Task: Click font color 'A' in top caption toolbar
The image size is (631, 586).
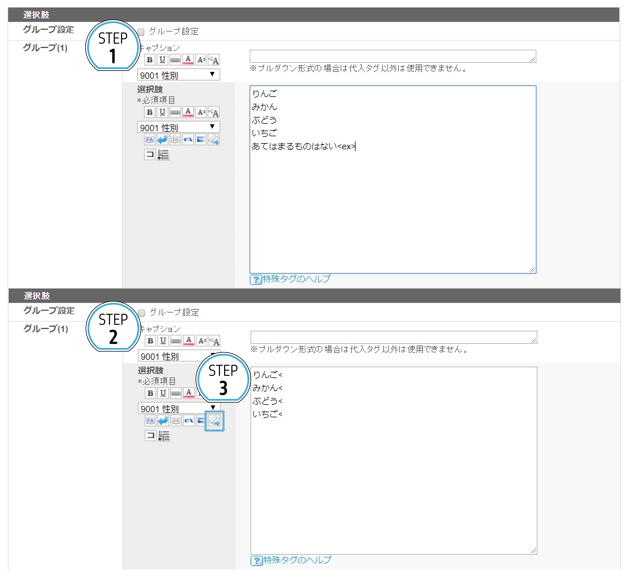Action: pos(188,61)
